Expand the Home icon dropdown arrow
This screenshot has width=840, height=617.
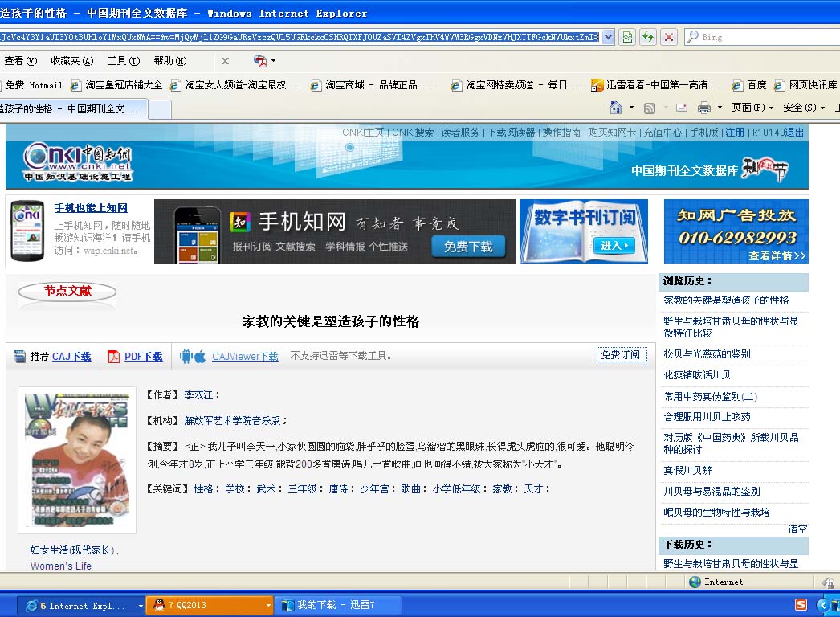631,108
